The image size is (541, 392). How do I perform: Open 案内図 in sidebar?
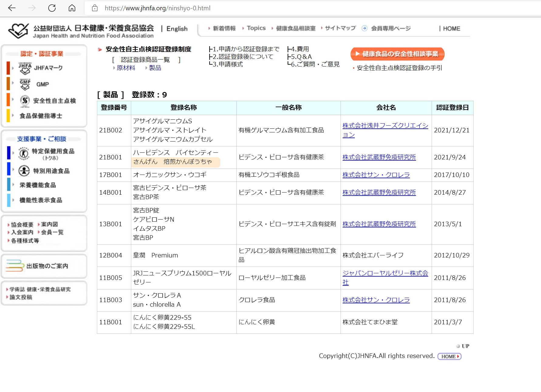(50, 224)
